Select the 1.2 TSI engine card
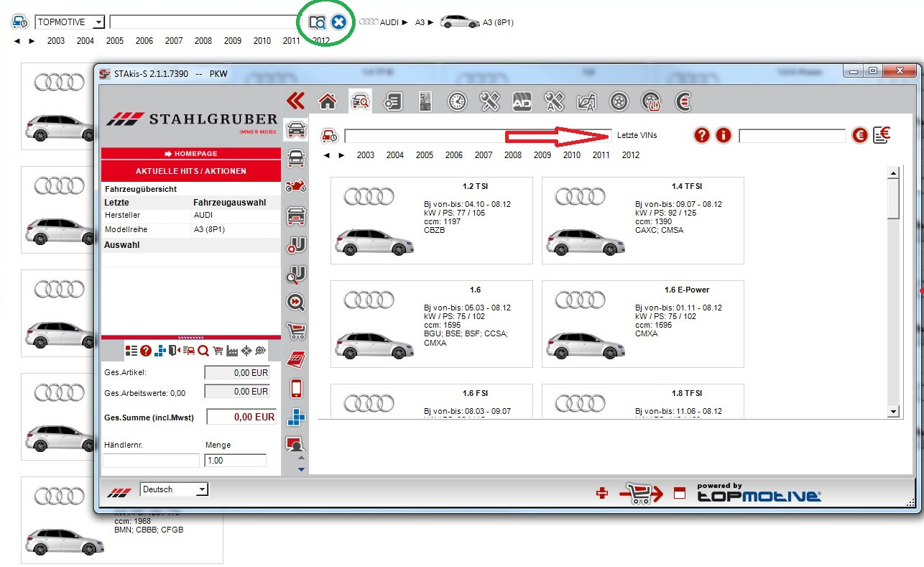Screen dimensions: 924x567 tap(432, 221)
